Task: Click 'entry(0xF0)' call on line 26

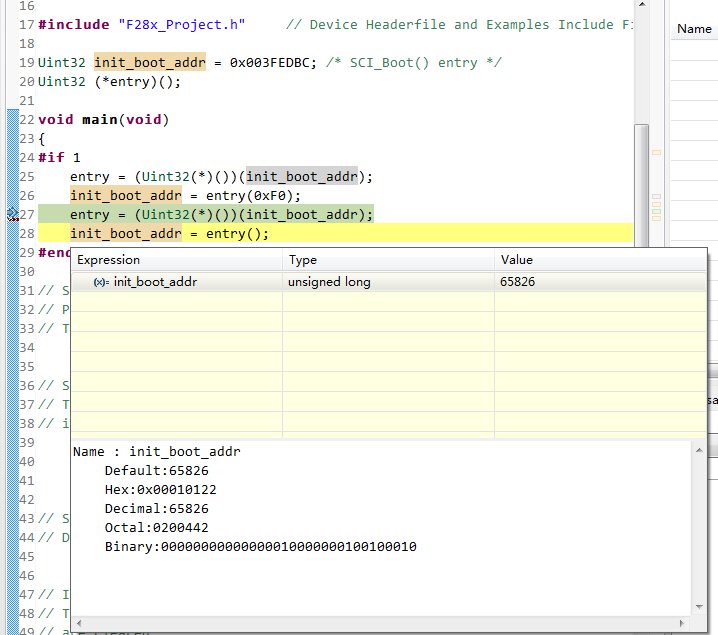Action: tap(248, 196)
